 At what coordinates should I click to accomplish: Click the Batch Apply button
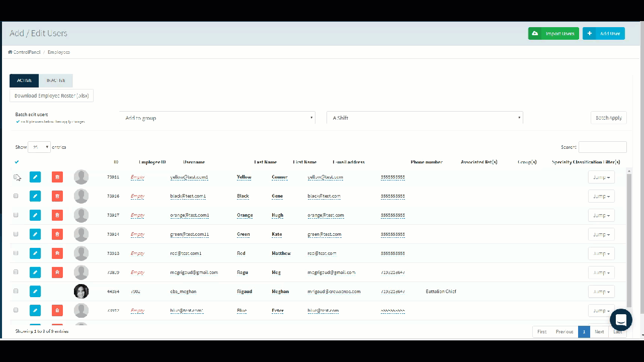[x=608, y=118]
